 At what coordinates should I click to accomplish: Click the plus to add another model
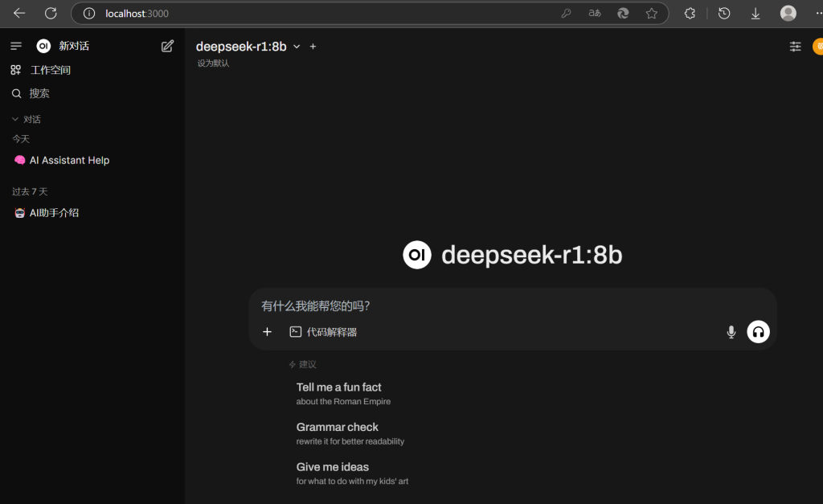[313, 46]
